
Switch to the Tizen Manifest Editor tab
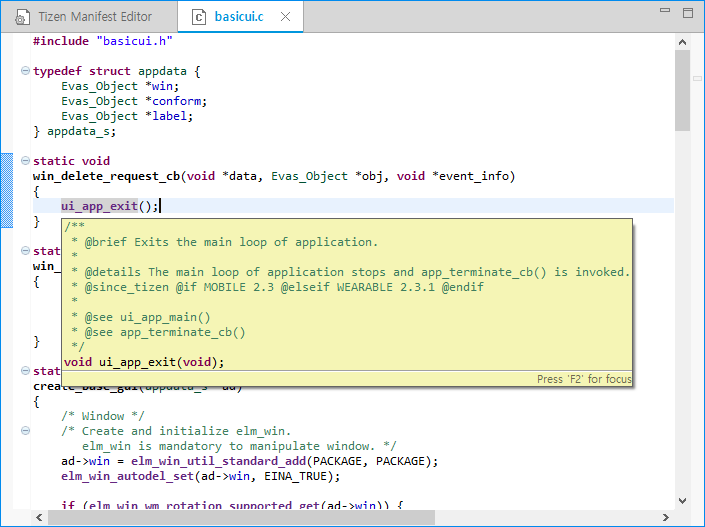[x=94, y=17]
